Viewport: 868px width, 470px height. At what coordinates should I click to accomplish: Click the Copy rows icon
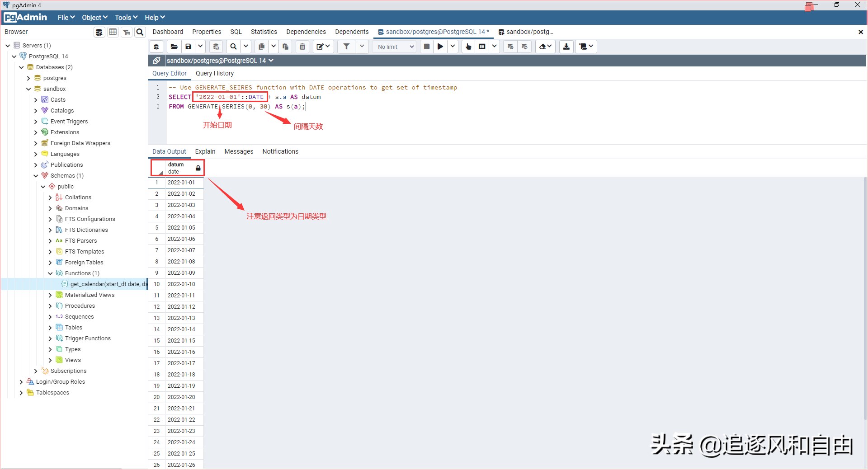[x=261, y=47]
